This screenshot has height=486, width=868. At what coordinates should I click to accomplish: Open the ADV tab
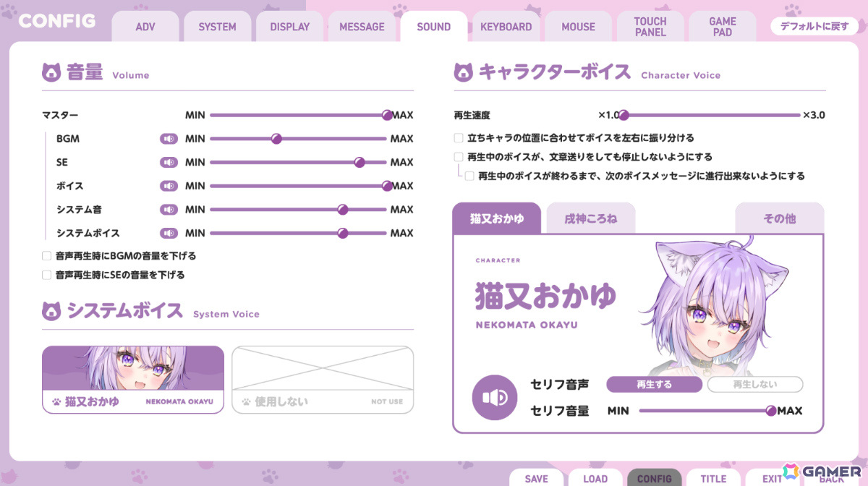(x=145, y=27)
